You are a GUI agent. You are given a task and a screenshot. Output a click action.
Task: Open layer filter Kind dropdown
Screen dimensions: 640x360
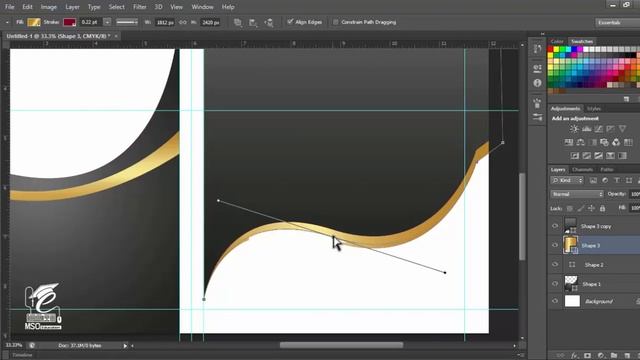(x=567, y=180)
